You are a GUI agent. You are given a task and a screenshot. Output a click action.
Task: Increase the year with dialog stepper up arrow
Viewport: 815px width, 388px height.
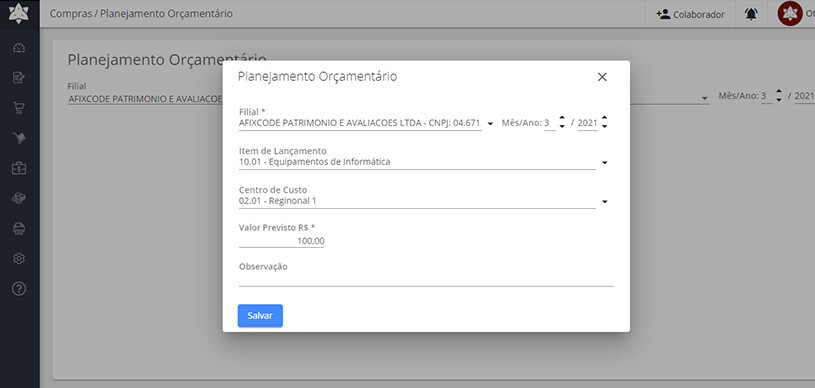(604, 119)
